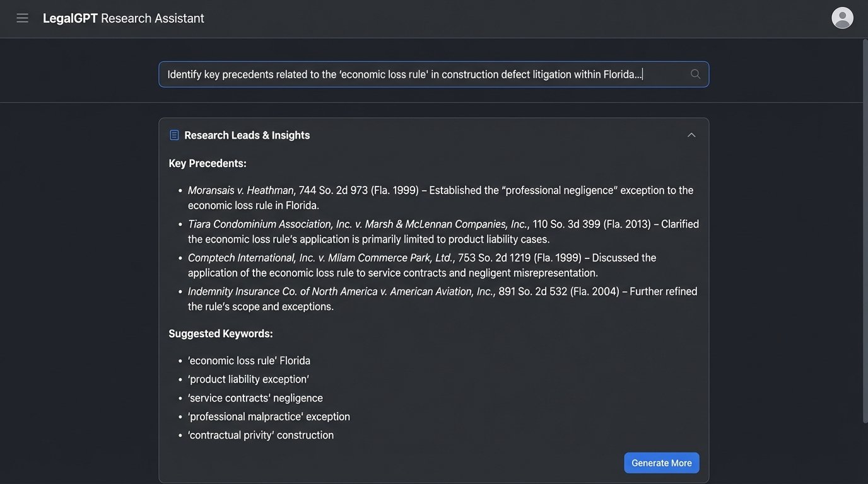
Task: Select the LegalGPT Research Assistant logo
Action: (122, 17)
